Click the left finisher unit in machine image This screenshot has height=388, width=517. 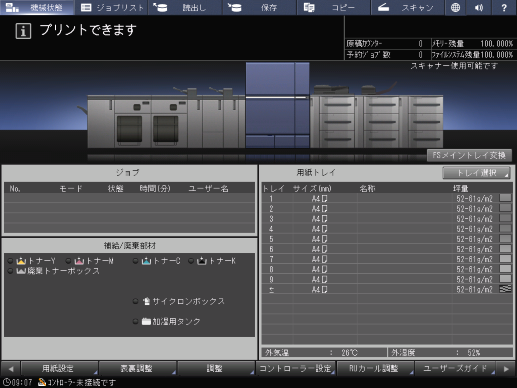pyautogui.click(x=101, y=122)
